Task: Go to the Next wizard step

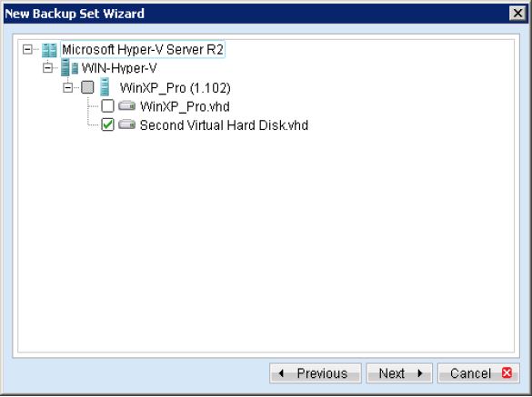Action: (399, 373)
